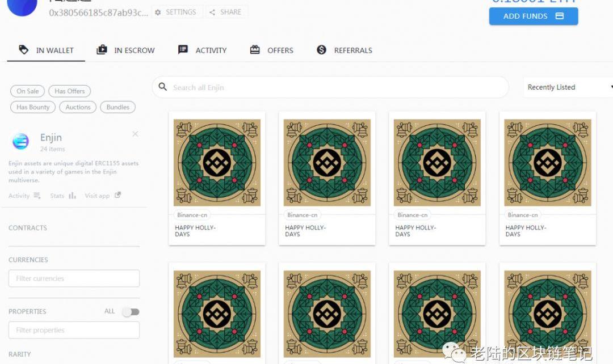The image size is (613, 364).
Task: Open the Activity tab
Action: click(202, 50)
